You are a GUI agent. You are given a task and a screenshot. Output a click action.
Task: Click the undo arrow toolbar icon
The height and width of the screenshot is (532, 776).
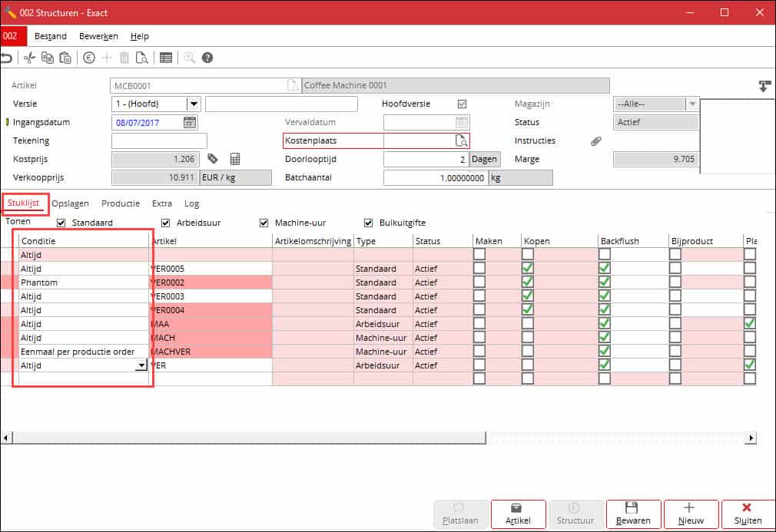tap(6, 58)
